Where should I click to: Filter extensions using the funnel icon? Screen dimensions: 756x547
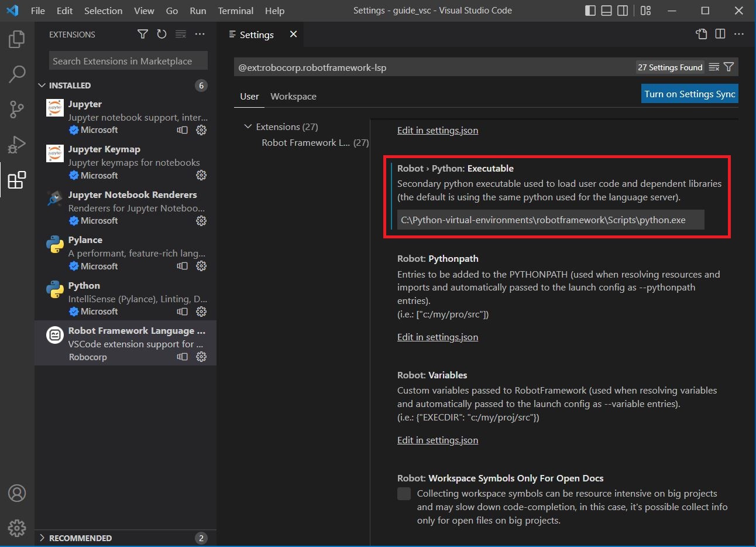click(x=143, y=35)
